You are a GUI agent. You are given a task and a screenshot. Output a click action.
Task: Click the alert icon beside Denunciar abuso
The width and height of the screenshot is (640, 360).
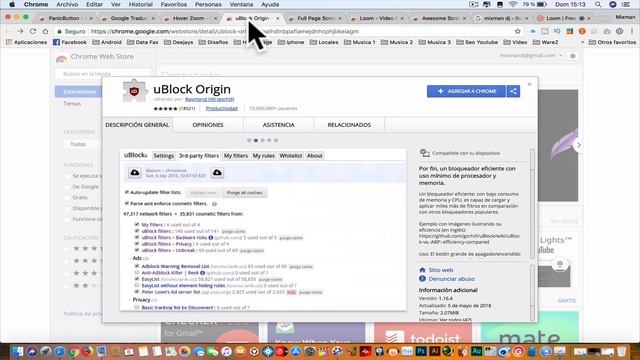(x=422, y=279)
